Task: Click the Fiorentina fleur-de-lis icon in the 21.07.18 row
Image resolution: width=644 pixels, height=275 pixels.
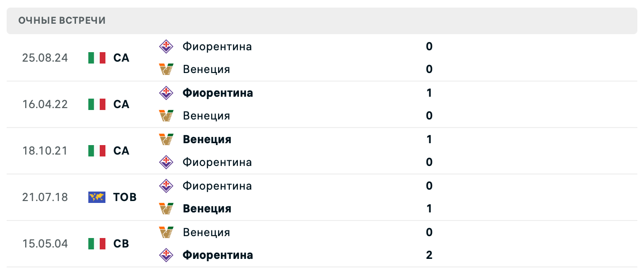Action: 167,185
